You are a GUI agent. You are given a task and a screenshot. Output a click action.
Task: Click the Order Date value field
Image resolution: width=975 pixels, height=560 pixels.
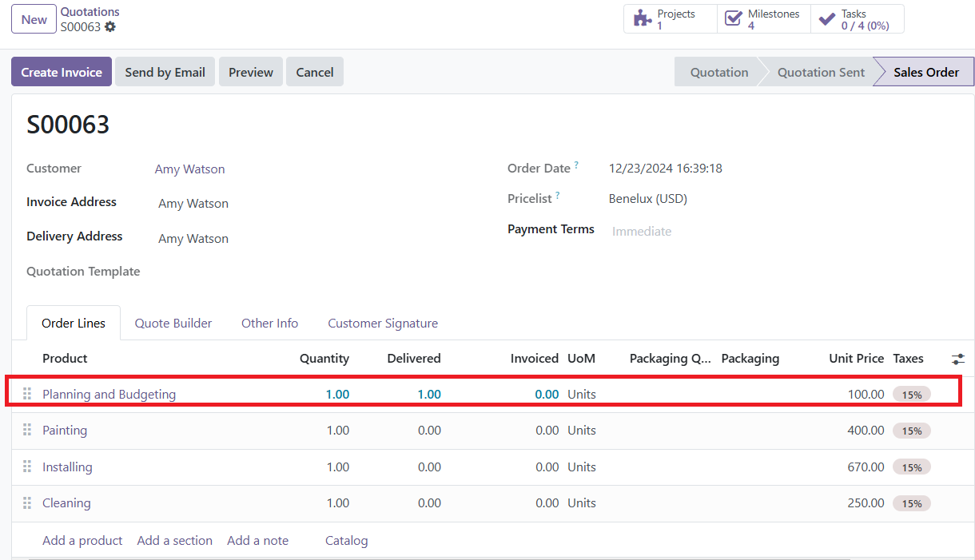tap(666, 169)
